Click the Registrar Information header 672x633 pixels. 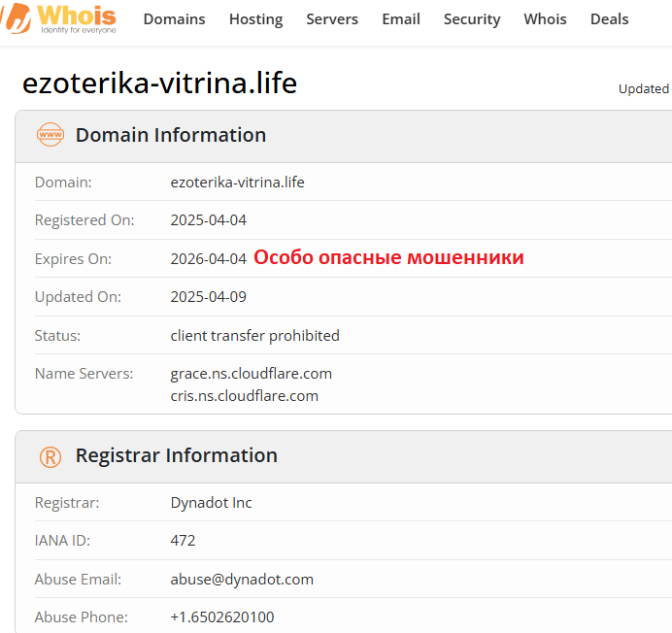click(x=177, y=455)
